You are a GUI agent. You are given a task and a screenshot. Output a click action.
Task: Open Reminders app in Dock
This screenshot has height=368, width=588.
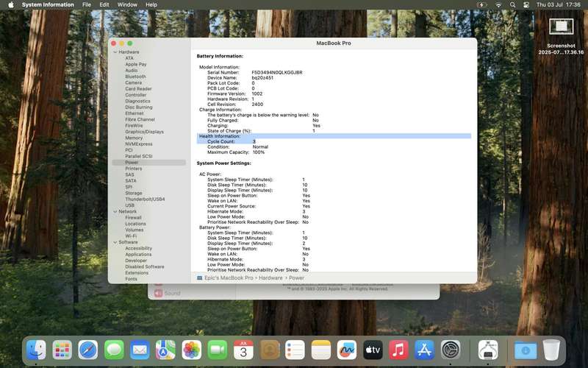pyautogui.click(x=295, y=350)
